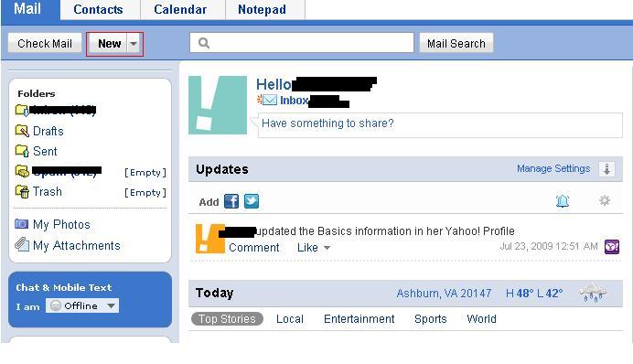Screen dimensions: 633x364
Task: Click the Spam folder icon
Action: pyautogui.click(x=22, y=171)
